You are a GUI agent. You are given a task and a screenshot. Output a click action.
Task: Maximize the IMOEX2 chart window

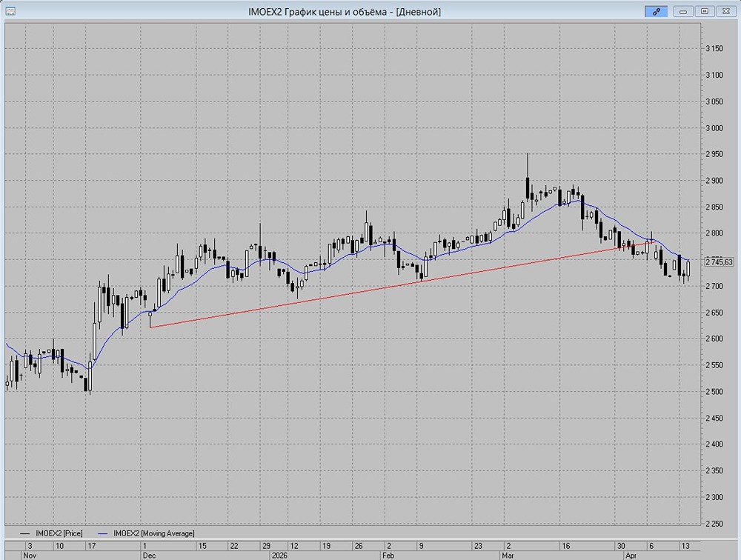point(704,11)
